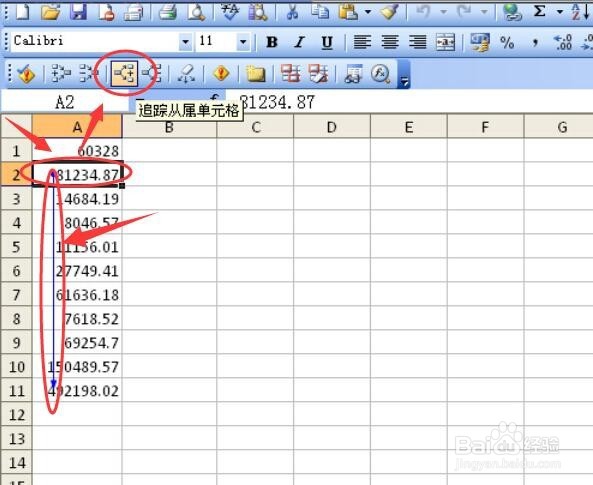Apply the Comma Style format

(x=535, y=42)
